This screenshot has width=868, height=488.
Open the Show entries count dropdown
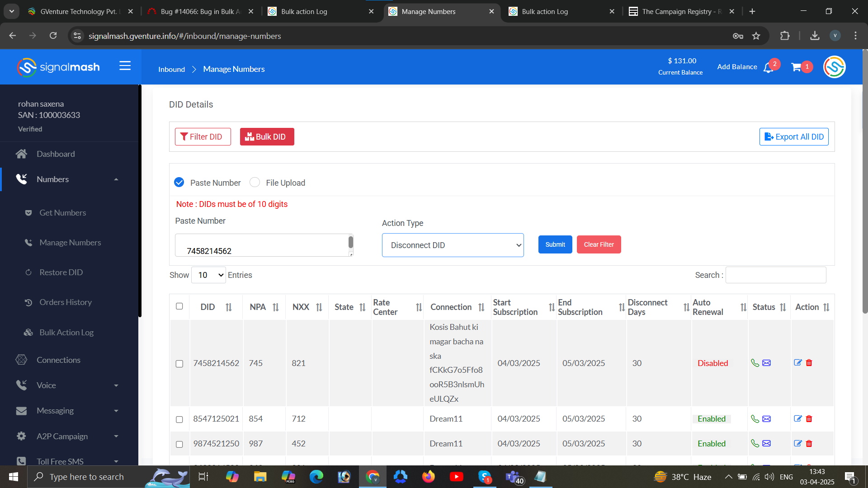tap(208, 275)
